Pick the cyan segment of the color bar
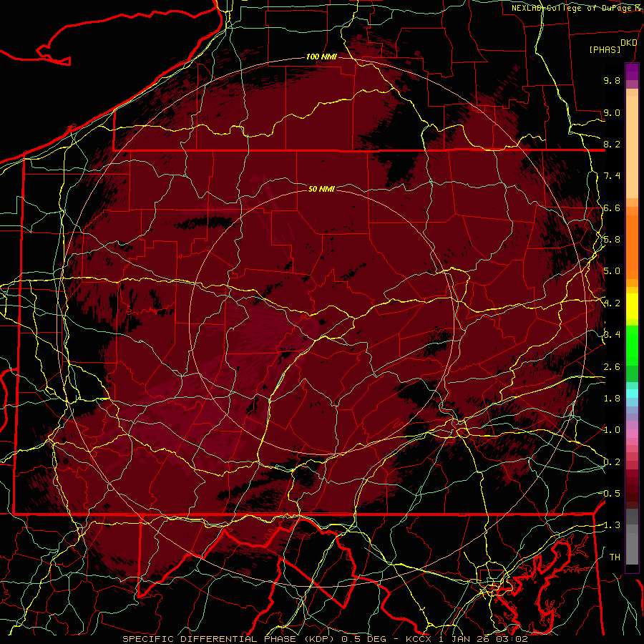This screenshot has width=644, height=644. tap(632, 394)
